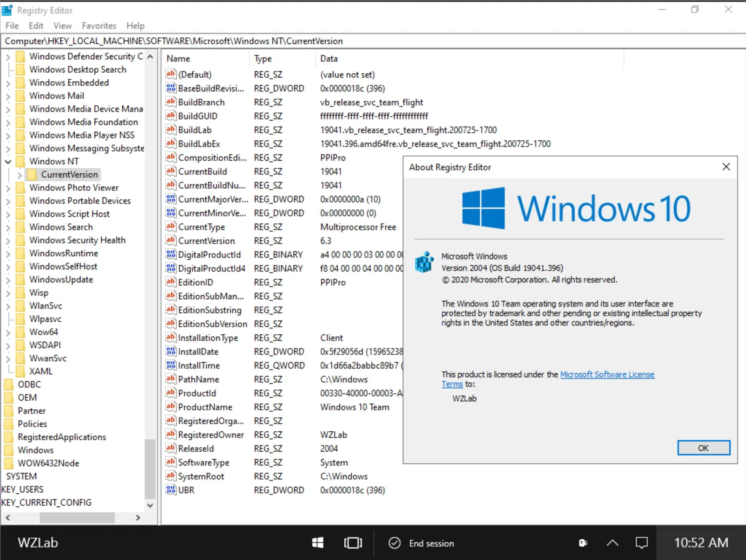Collapse the Windows NT tree node

pos(8,162)
